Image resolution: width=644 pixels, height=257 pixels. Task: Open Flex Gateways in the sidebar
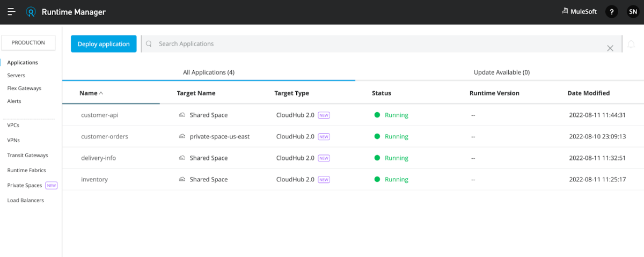[x=24, y=89]
